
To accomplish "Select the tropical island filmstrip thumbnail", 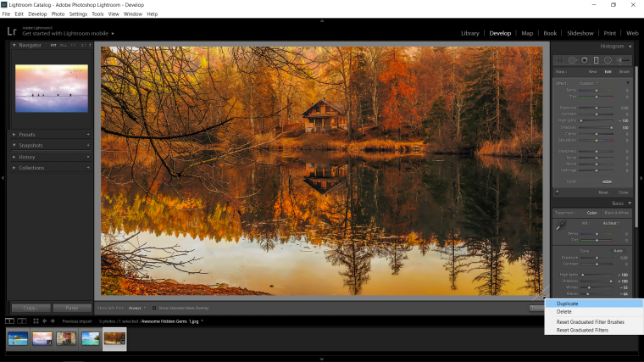I will pyautogui.click(x=18, y=339).
